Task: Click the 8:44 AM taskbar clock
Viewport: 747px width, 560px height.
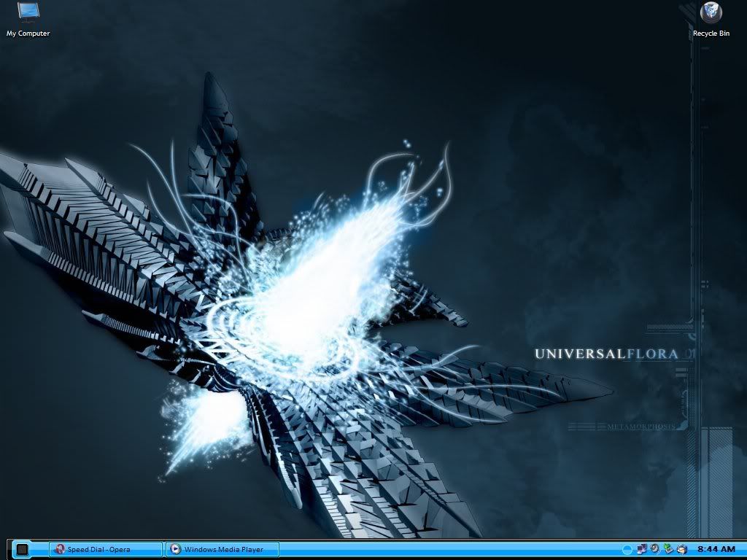Action: pyautogui.click(x=715, y=549)
